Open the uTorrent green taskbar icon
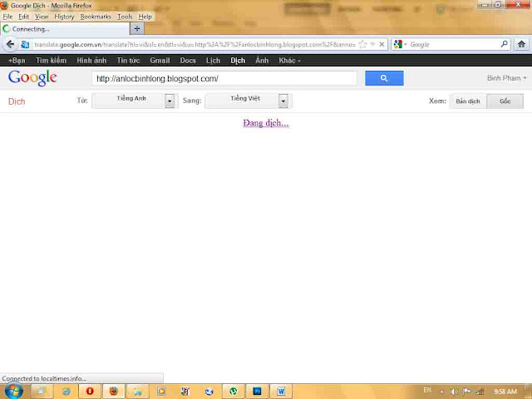The width and height of the screenshot is (532, 399). (233, 392)
